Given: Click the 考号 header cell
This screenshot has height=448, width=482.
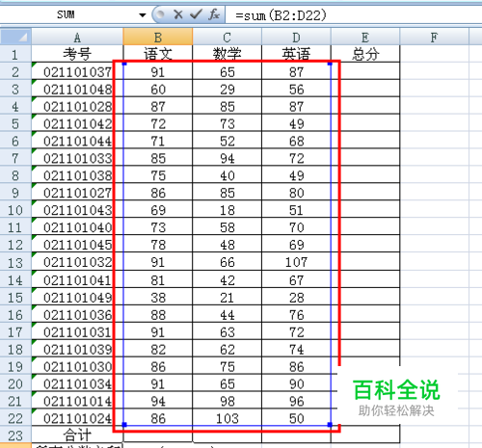Looking at the screenshot, I should pyautogui.click(x=77, y=54).
